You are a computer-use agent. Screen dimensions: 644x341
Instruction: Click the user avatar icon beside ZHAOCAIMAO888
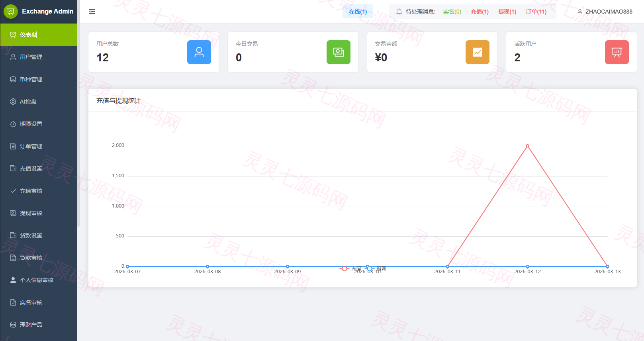pyautogui.click(x=580, y=12)
